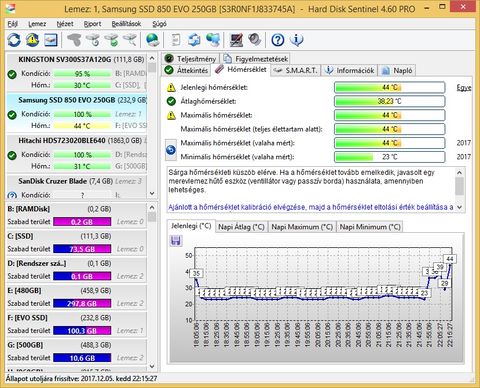Select the Napi Átlag (°C) chart tab

click(241, 227)
